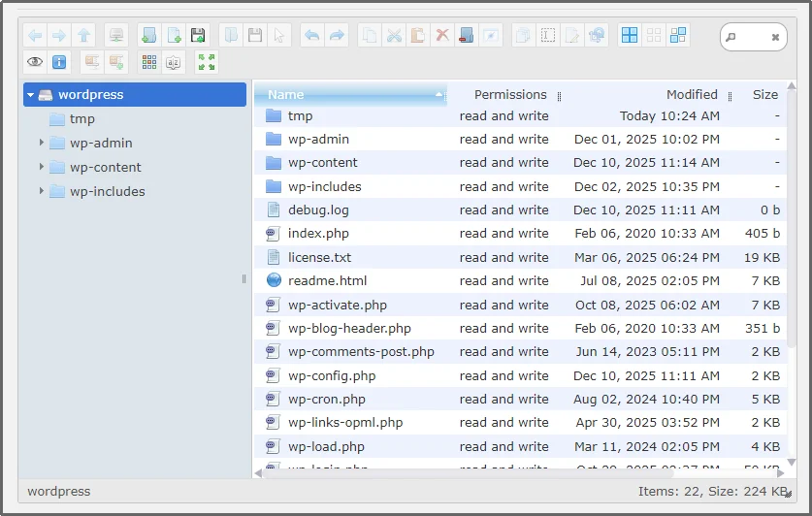This screenshot has height=516, width=812.
Task: Switch view mode with colored grid icon
Action: [x=148, y=62]
